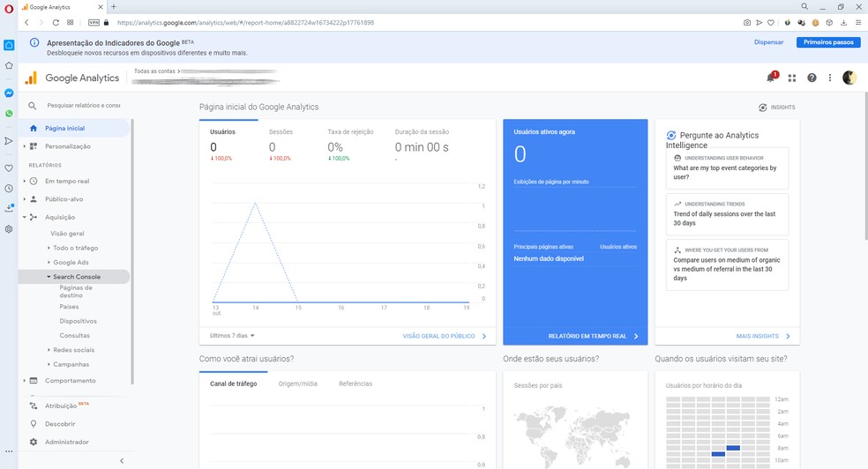The image size is (868, 469).
Task: Click the info icon in beta banner
Action: (34, 42)
